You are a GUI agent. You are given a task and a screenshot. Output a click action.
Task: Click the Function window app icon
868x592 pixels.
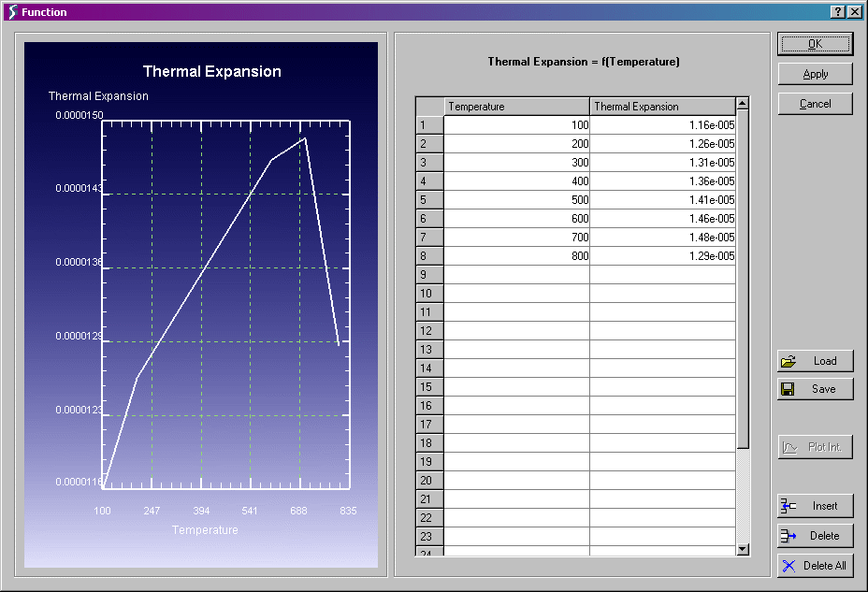click(11, 11)
